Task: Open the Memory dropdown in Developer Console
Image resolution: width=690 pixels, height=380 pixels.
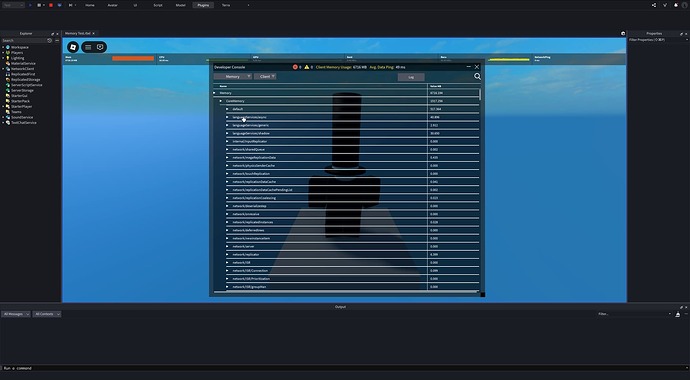Action: click(233, 77)
